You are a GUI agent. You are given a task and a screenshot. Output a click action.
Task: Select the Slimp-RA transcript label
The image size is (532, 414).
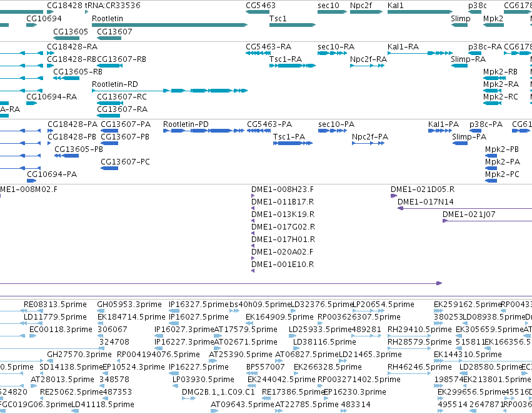tap(468, 59)
